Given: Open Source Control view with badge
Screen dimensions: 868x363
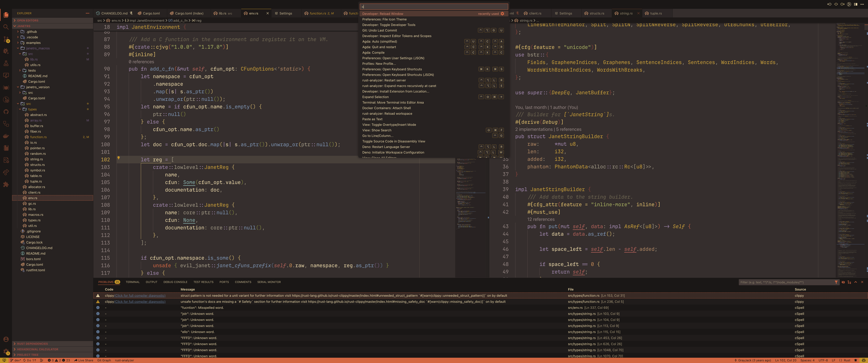Looking at the screenshot, I should [x=6, y=39].
